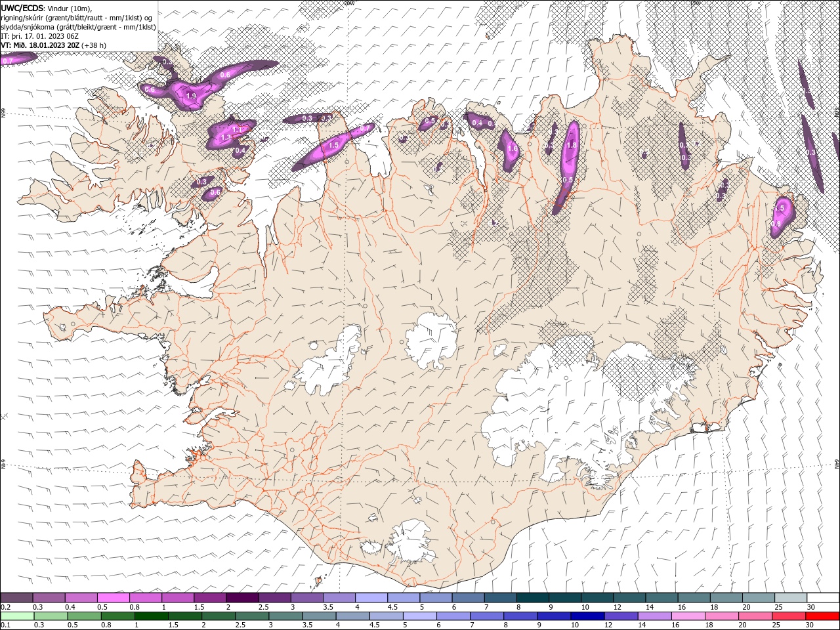The height and width of the screenshot is (630, 840).
Task: Click the 0.7 value beside the header box
Action: pyautogui.click(x=8, y=61)
